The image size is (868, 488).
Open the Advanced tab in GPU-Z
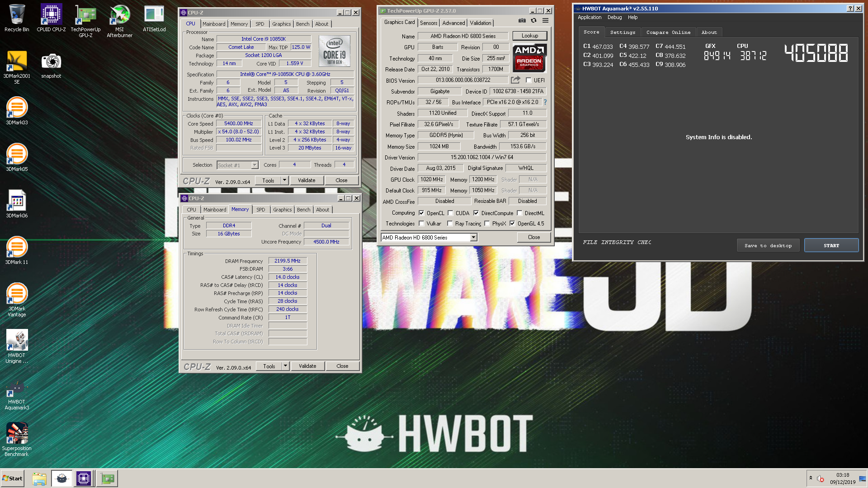[x=453, y=23]
